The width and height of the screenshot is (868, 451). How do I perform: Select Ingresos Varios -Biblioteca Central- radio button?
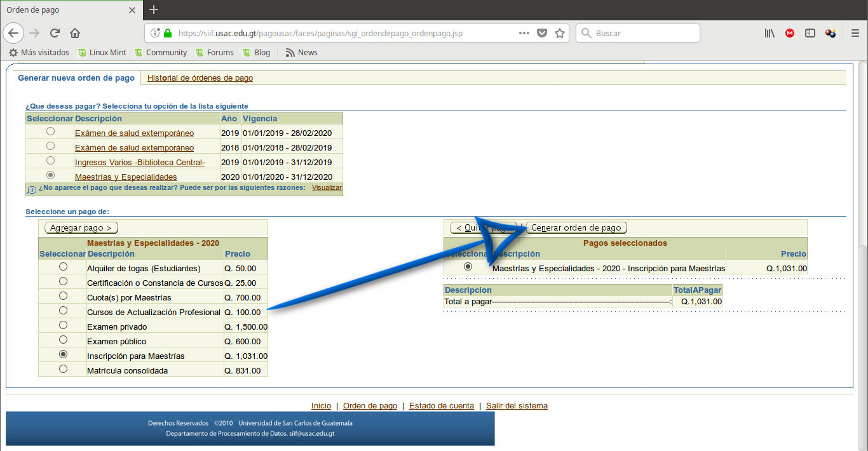click(50, 161)
